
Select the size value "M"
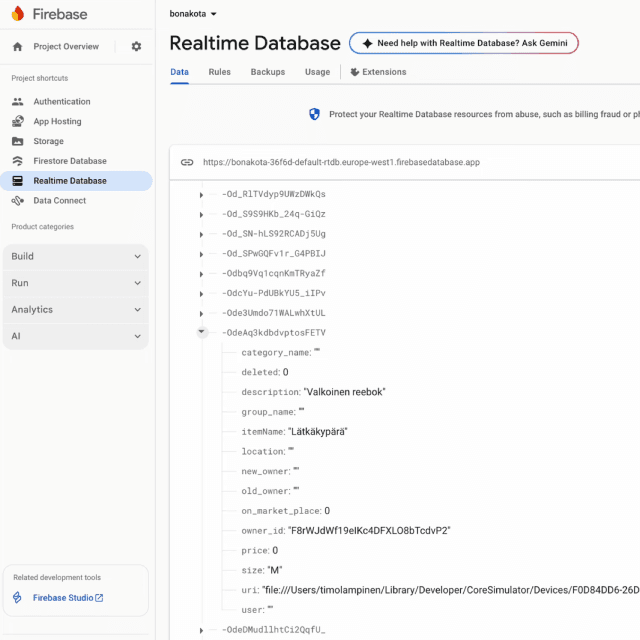coord(275,570)
